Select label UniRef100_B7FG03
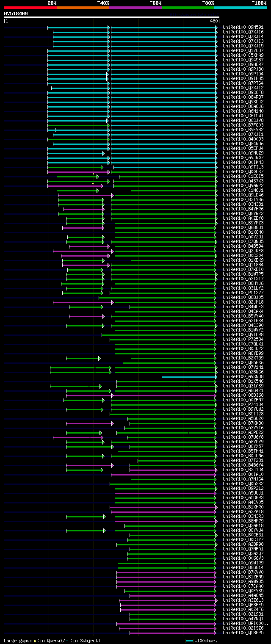 pos(243,125)
